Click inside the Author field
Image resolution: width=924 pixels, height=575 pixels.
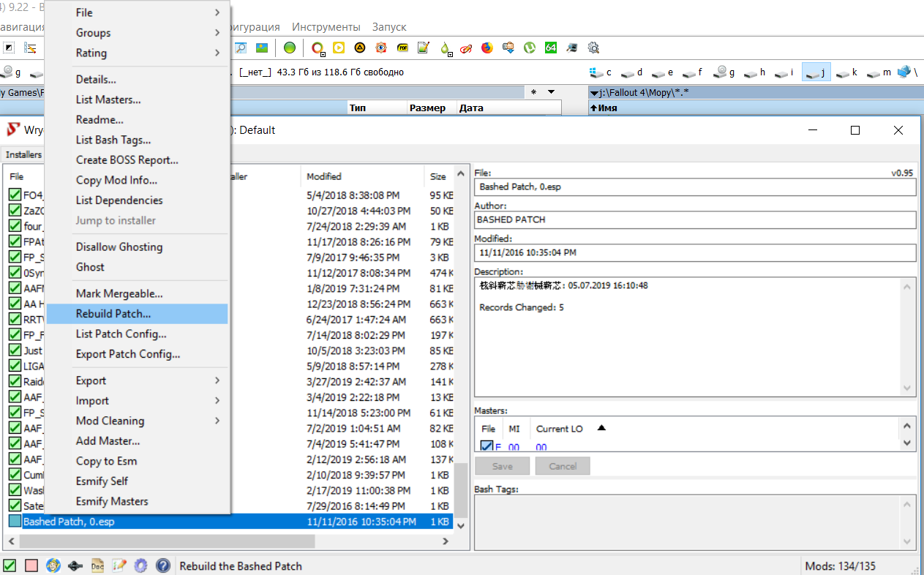[x=694, y=219]
